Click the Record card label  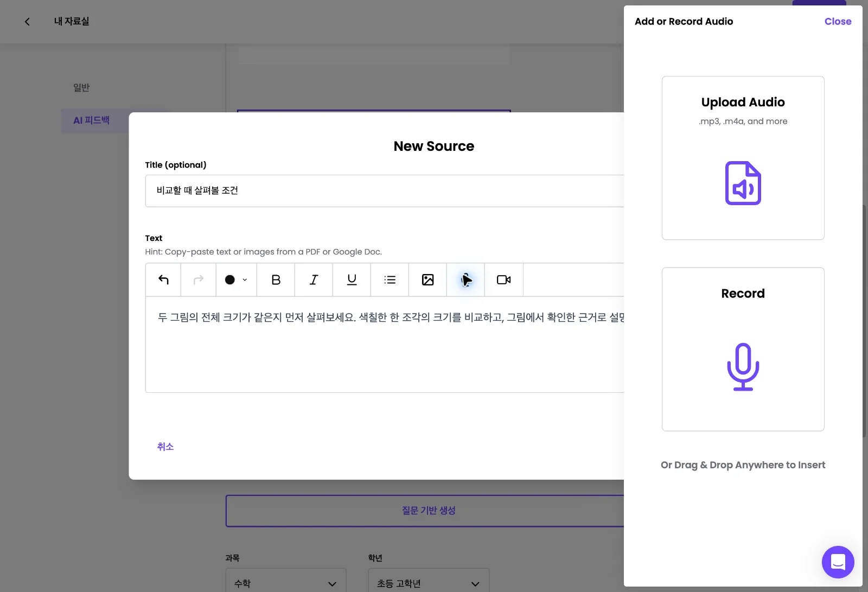tap(743, 294)
